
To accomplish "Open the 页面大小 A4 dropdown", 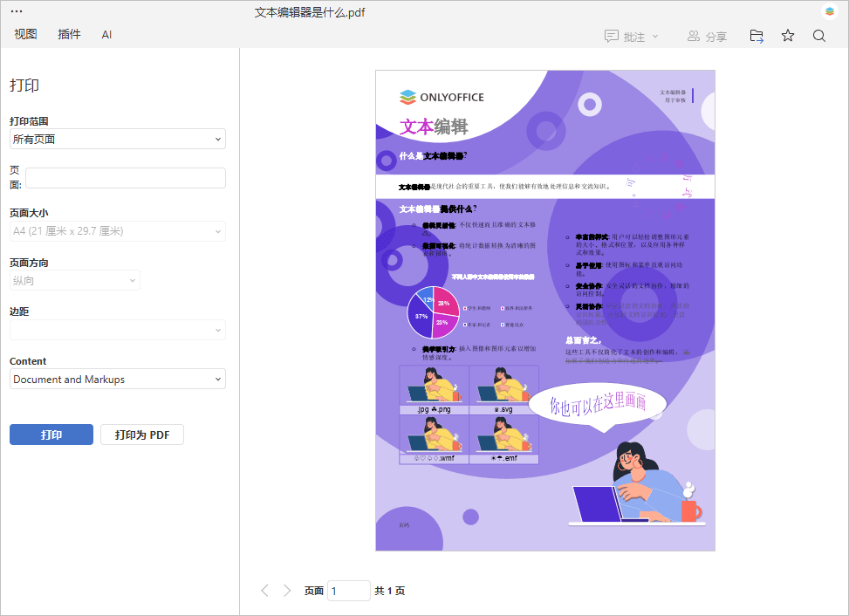I will click(x=117, y=231).
